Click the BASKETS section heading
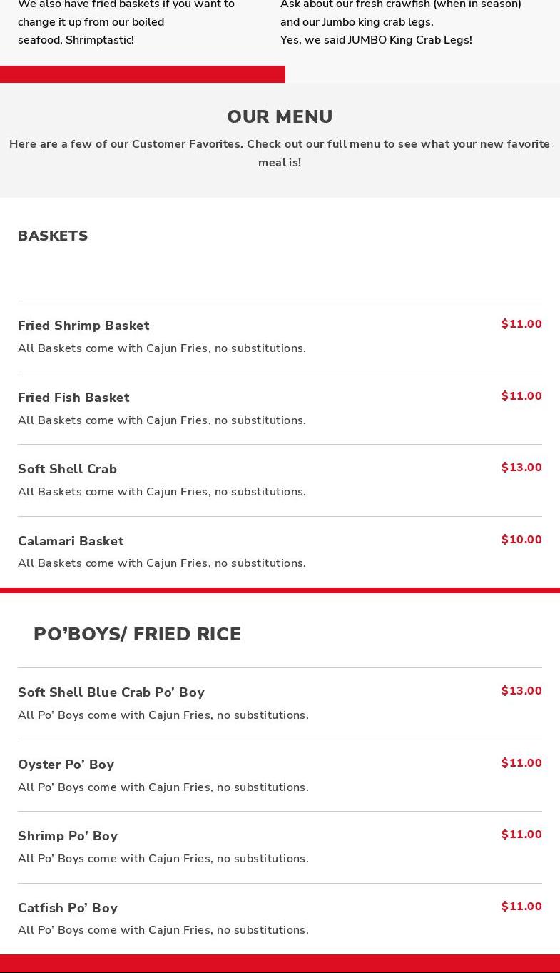Viewport: 560px width, 973px height. click(x=53, y=236)
